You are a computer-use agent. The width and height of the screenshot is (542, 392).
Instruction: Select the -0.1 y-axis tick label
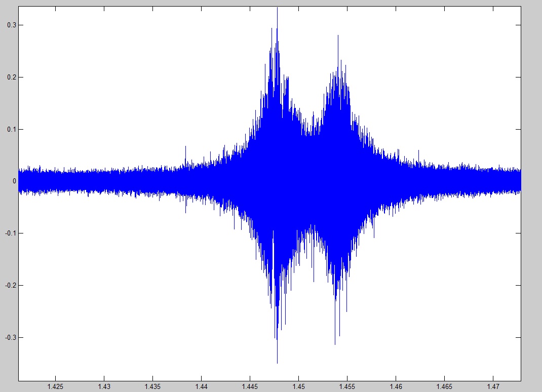(x=9, y=233)
